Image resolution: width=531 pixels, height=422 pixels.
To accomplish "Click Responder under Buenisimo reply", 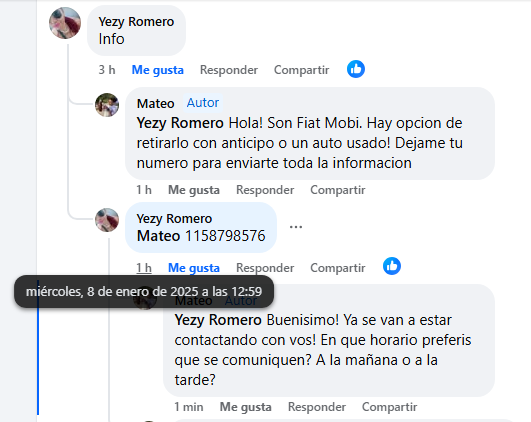I will (317, 407).
